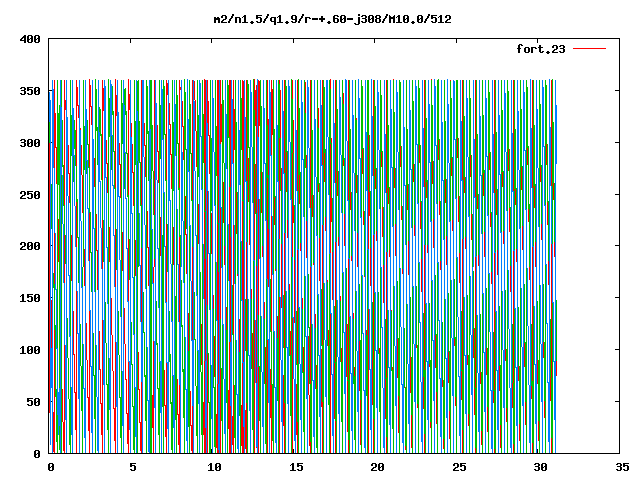This screenshot has width=640, height=480.
Task: Click the x-axis label 35
Action: click(622, 467)
